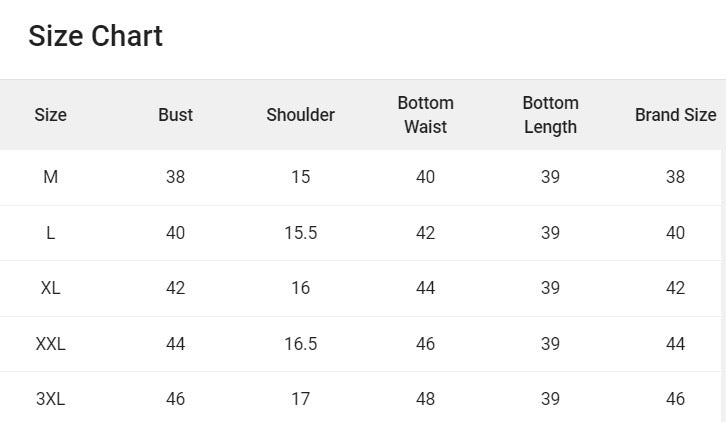Image resolution: width=726 pixels, height=422 pixels.
Task: Click the brand size for size 3XL
Action: click(675, 399)
